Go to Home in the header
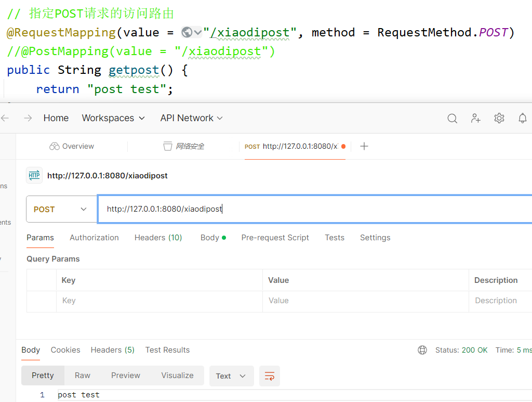 tap(56, 118)
